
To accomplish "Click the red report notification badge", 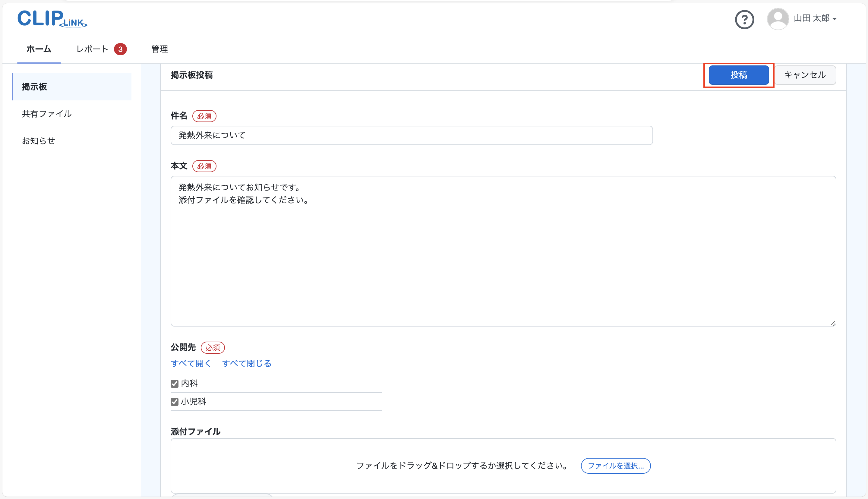I will (x=120, y=49).
